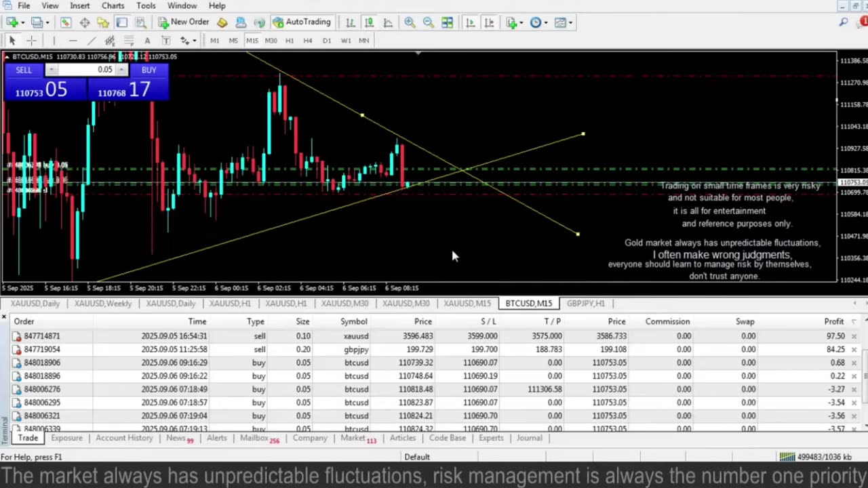This screenshot has width=868, height=488.
Task: Click the 0.05 volume input field
Action: point(87,70)
